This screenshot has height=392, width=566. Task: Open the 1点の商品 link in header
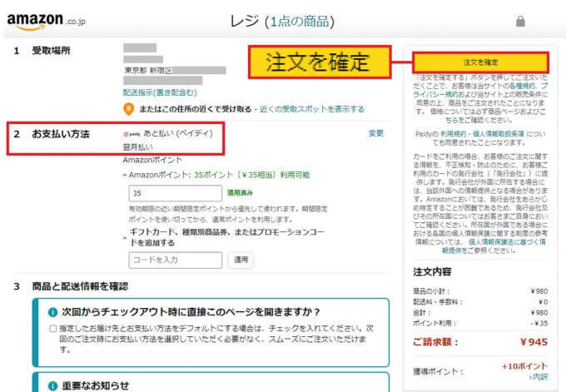tap(300, 22)
